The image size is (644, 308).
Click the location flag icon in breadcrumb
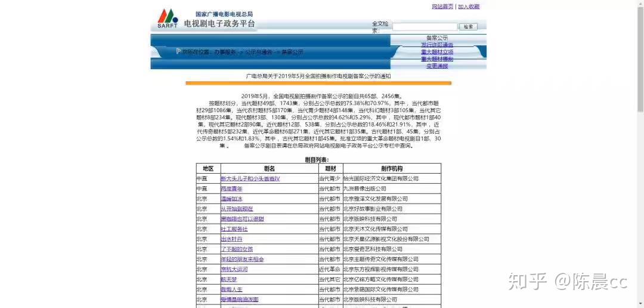coord(178,51)
